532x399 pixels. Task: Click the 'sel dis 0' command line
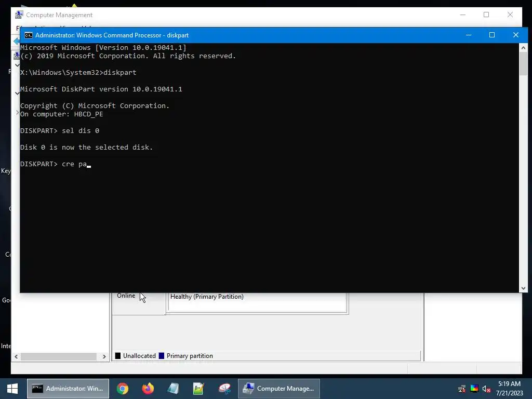pyautogui.click(x=60, y=130)
